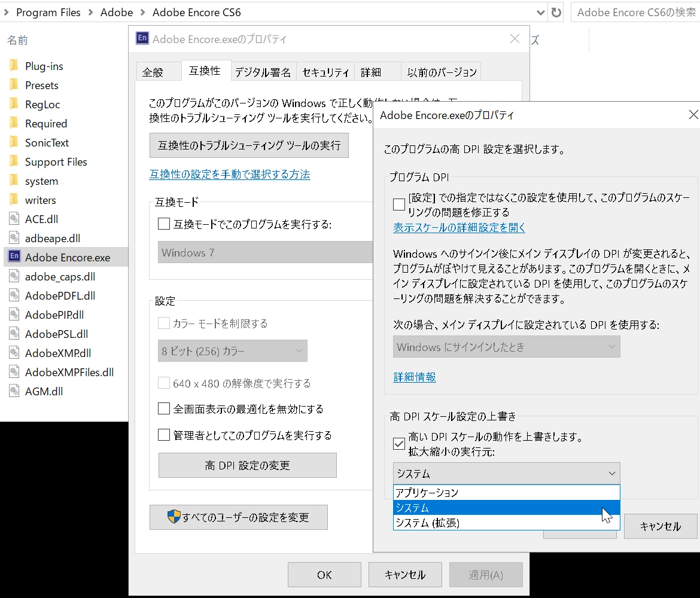Click OK in the properties dialog

click(x=324, y=575)
